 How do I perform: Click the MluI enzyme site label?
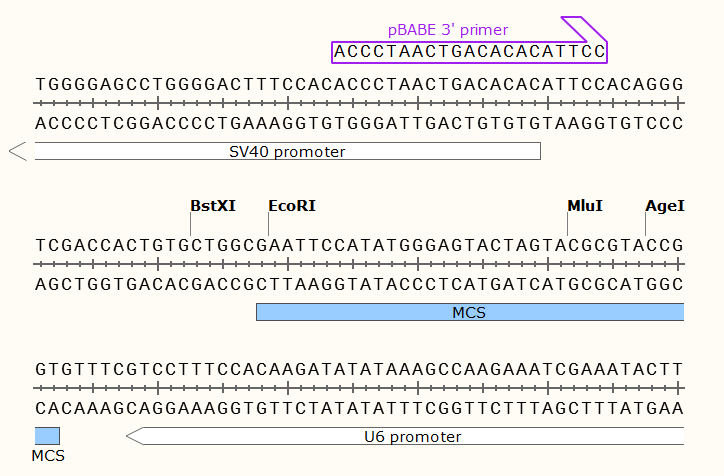585,206
